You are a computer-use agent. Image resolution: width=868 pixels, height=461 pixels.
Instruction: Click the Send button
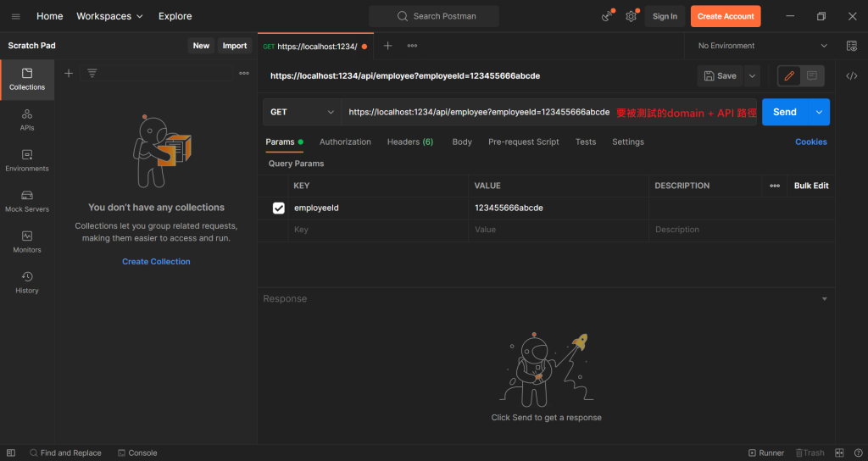[x=785, y=112]
